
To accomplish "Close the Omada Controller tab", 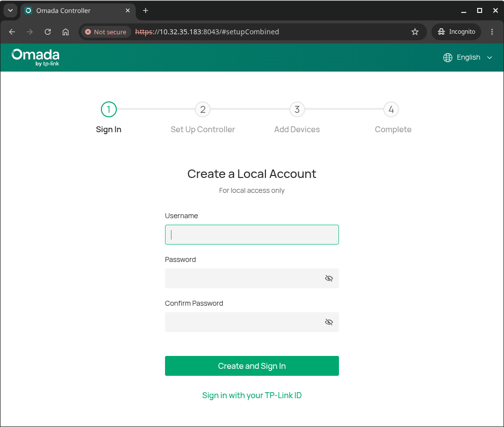I will (128, 10).
